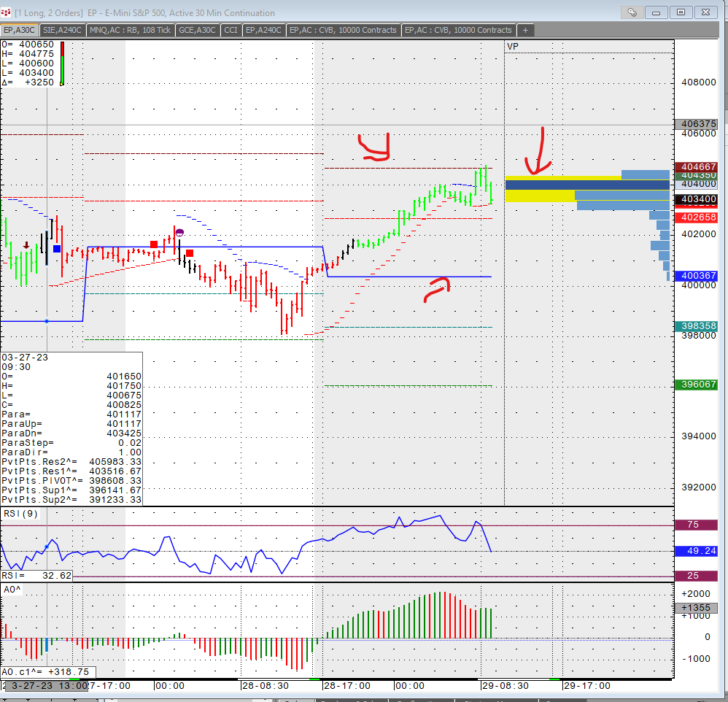Screen dimensions: 728x702
Task: Click the 28-08:30 time axis label
Action: coord(265,686)
